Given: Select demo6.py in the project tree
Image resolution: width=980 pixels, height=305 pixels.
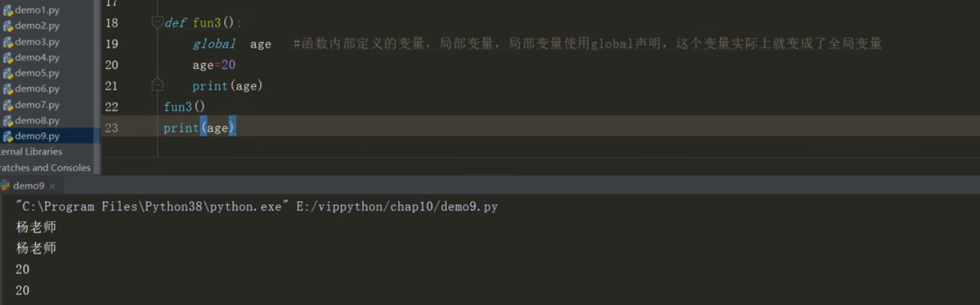Looking at the screenshot, I should 37,89.
